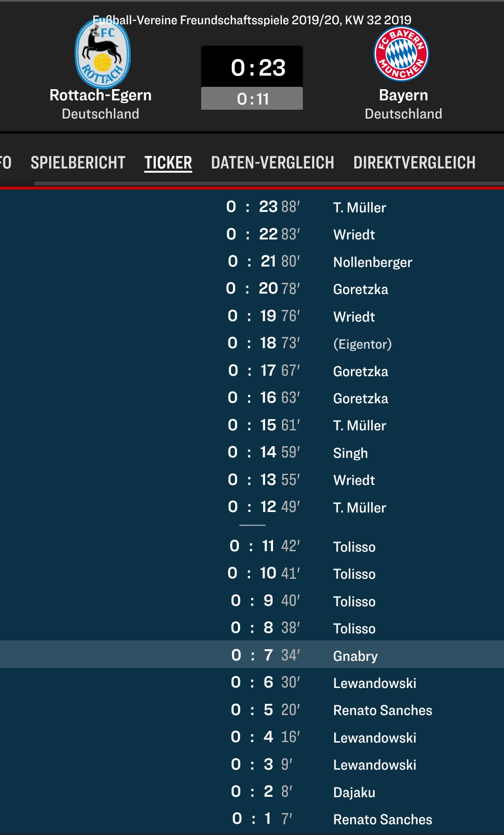504x835 pixels.
Task: Select the Ticker tab
Action: click(168, 162)
